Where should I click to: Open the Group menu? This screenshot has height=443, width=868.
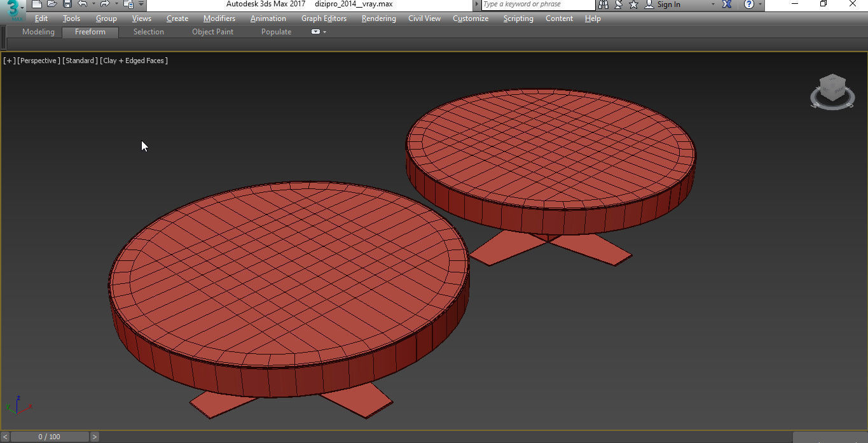[x=106, y=18]
